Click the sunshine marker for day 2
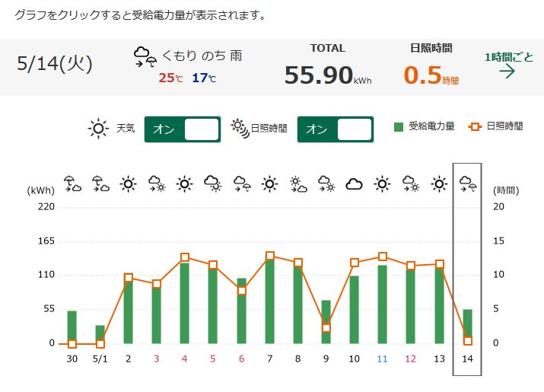544x392 pixels. pos(129,278)
